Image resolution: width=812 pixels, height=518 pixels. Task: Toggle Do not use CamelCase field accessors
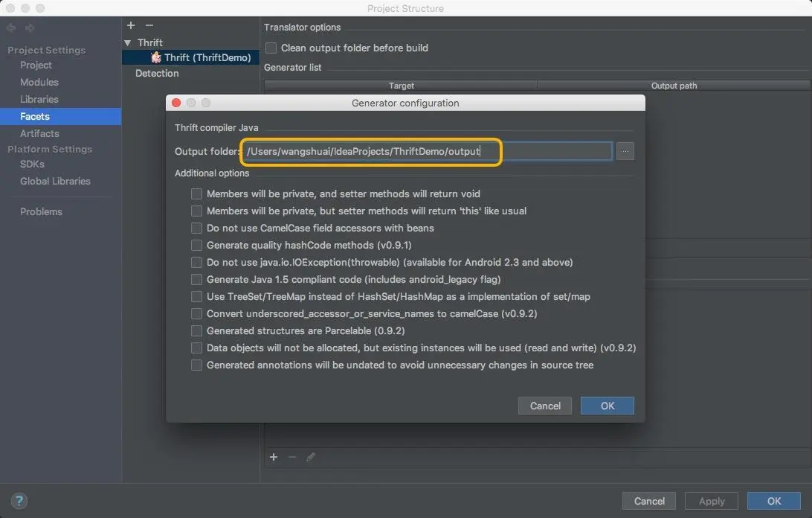pos(196,228)
